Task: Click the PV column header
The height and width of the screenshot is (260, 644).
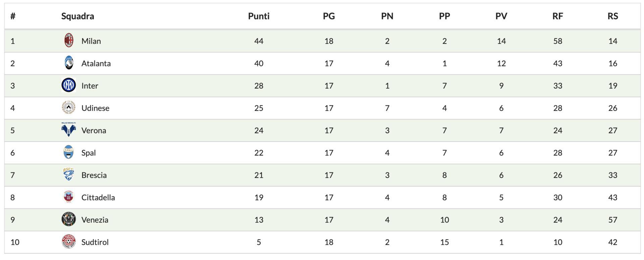Action: [x=501, y=16]
